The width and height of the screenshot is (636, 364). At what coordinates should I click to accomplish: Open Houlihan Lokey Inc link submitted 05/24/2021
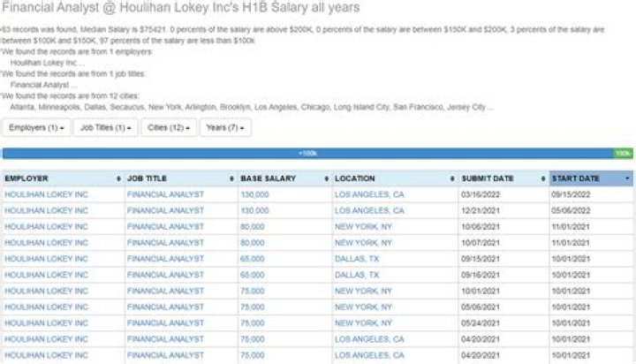46,323
